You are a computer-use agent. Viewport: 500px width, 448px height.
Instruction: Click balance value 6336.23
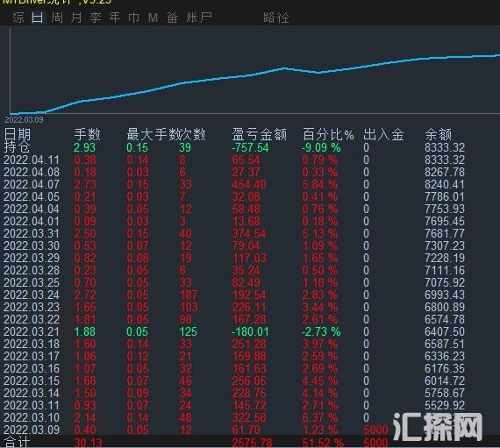click(445, 356)
